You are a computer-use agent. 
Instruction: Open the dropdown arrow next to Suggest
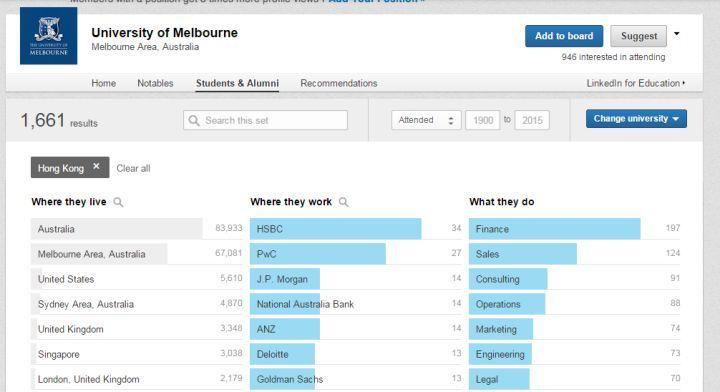(x=676, y=34)
